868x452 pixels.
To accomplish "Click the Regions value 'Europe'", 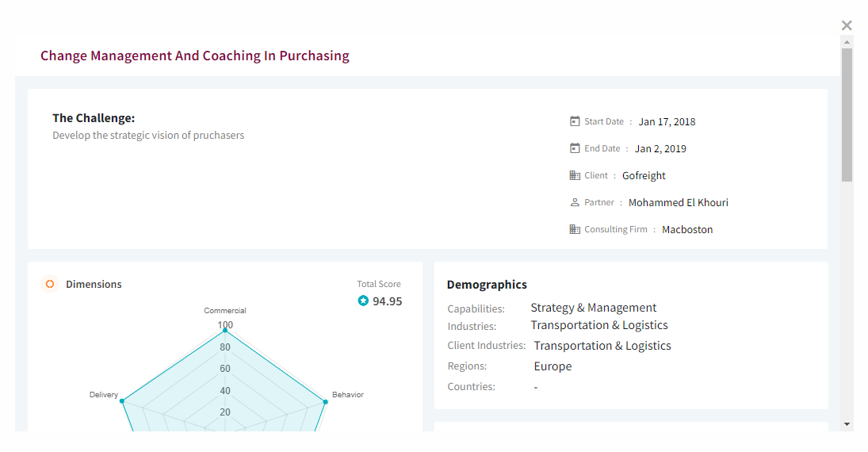I will pyautogui.click(x=553, y=366).
